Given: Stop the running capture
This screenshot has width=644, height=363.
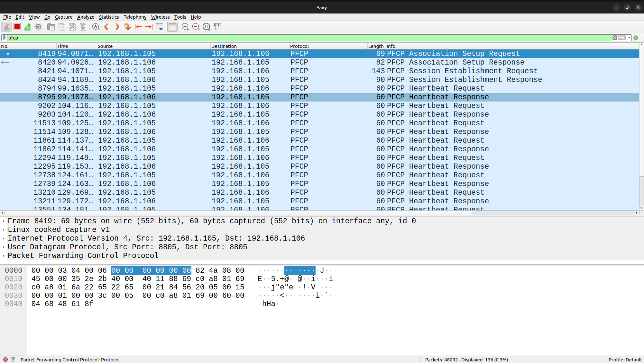Looking at the screenshot, I should coord(17,27).
